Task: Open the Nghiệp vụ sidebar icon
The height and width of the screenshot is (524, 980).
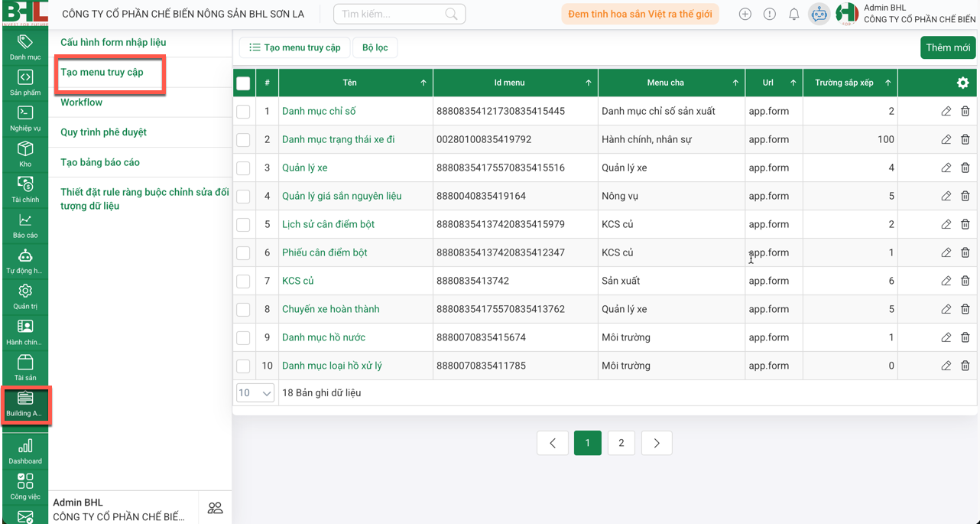Action: coord(25,119)
